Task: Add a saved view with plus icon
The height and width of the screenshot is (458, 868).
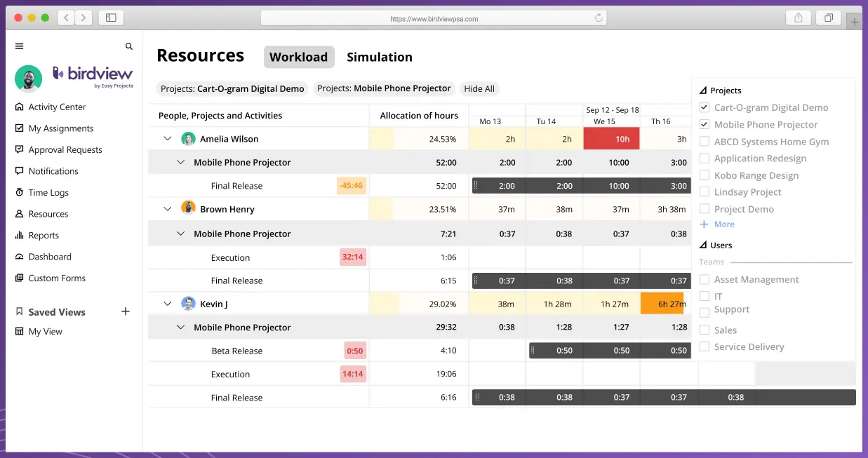Action: 126,311
